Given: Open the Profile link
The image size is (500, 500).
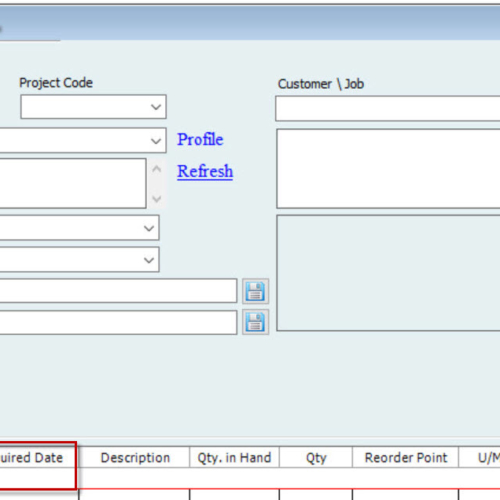Looking at the screenshot, I should pos(200,139).
